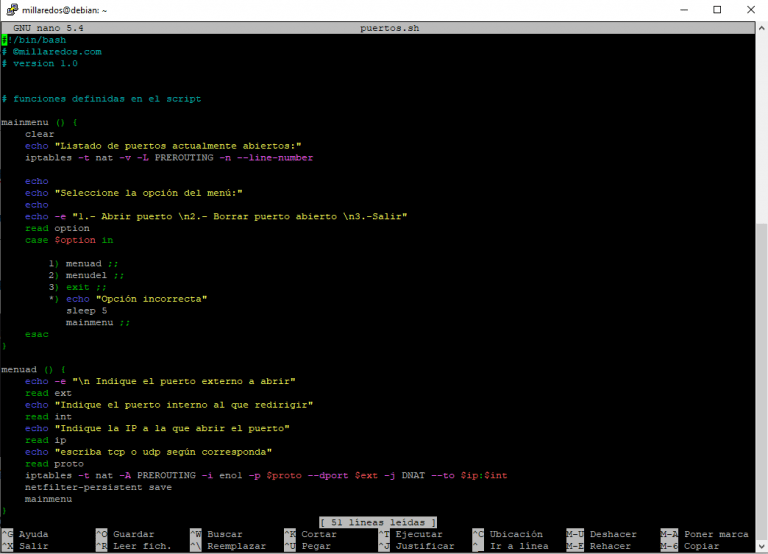This screenshot has height=554, width=768.
Task: Click the puertos.sh filename in the header
Action: [x=389, y=29]
